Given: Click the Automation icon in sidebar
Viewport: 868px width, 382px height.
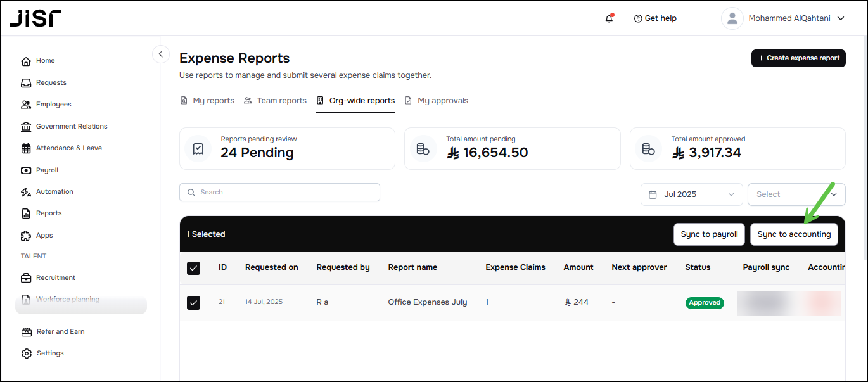Looking at the screenshot, I should pos(26,192).
